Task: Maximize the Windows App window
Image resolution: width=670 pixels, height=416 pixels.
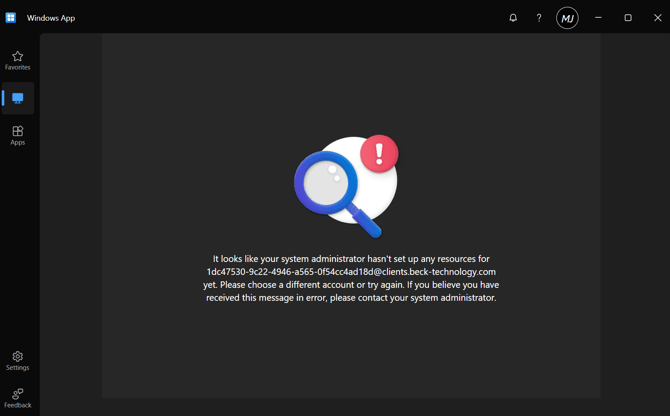Action: (x=628, y=18)
